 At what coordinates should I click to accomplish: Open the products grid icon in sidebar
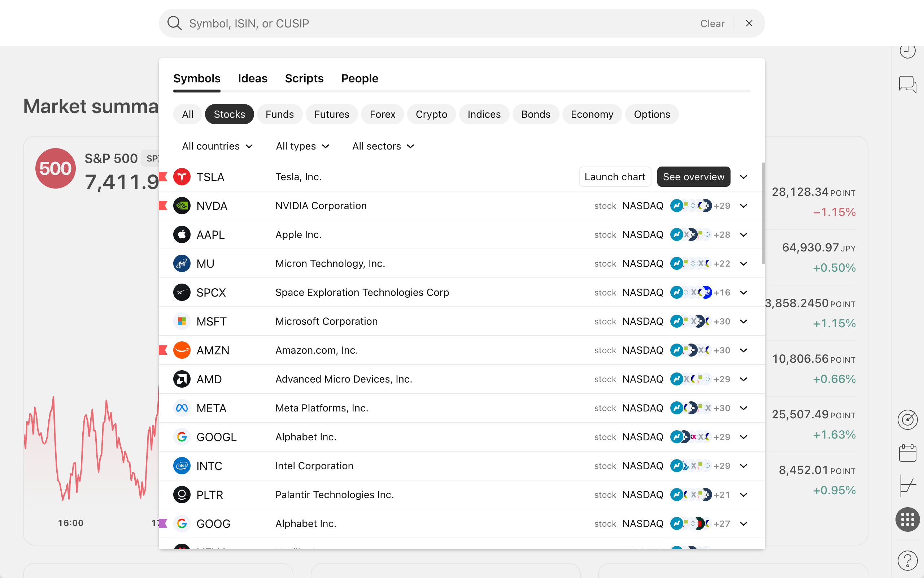tap(907, 519)
